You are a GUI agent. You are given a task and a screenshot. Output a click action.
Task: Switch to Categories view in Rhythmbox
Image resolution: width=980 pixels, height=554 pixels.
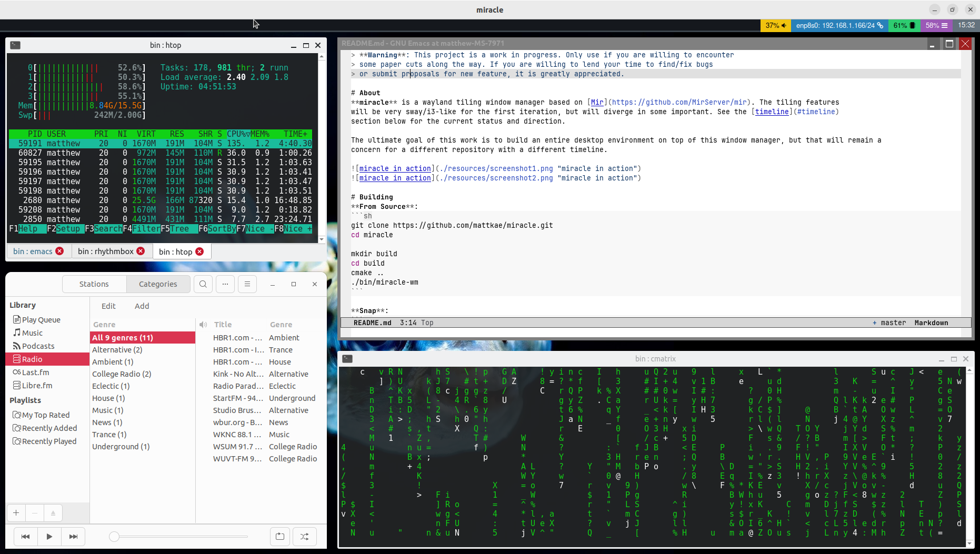click(x=158, y=284)
